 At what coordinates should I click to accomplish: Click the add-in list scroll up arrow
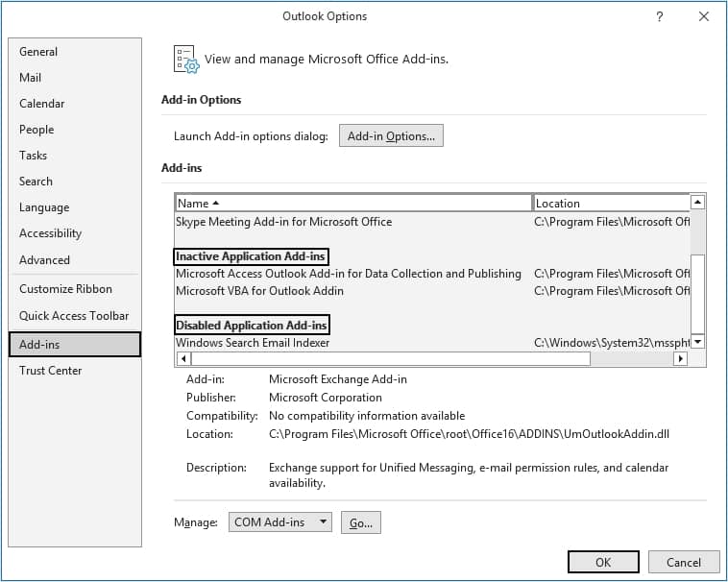(697, 202)
